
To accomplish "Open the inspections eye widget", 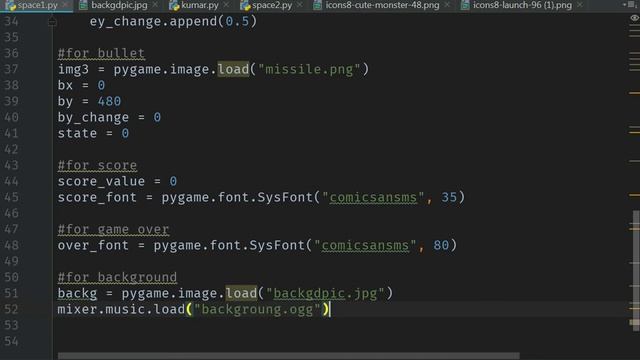I will pos(634,18).
